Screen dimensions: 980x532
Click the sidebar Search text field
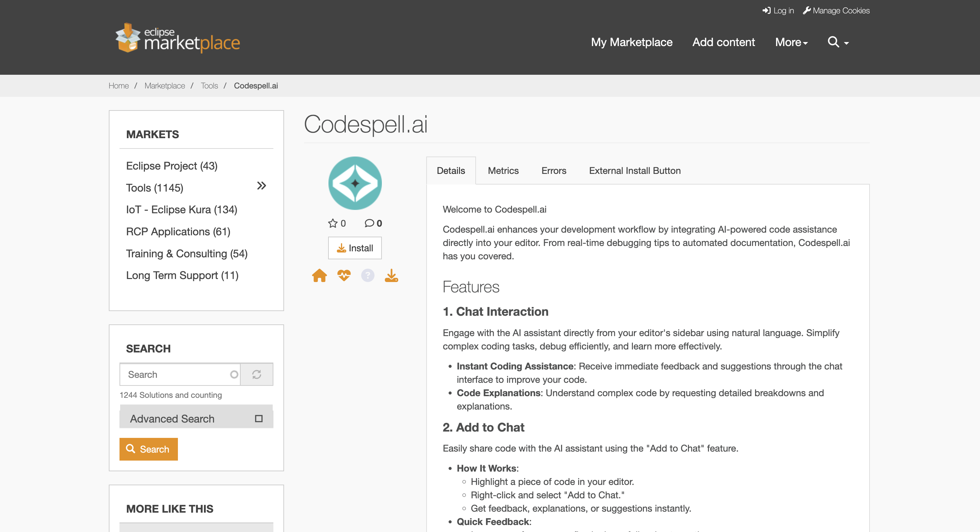coord(180,374)
